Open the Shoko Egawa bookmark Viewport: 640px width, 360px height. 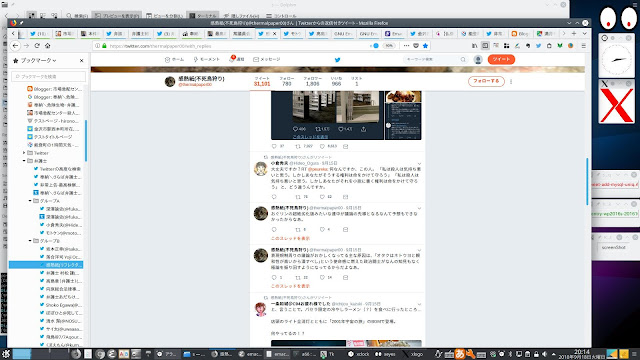tap(60, 305)
